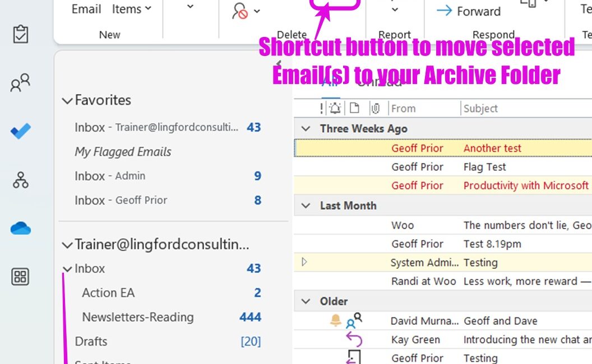Sort by attachment paperclip column header
This screenshot has height=364, width=592.
(376, 108)
